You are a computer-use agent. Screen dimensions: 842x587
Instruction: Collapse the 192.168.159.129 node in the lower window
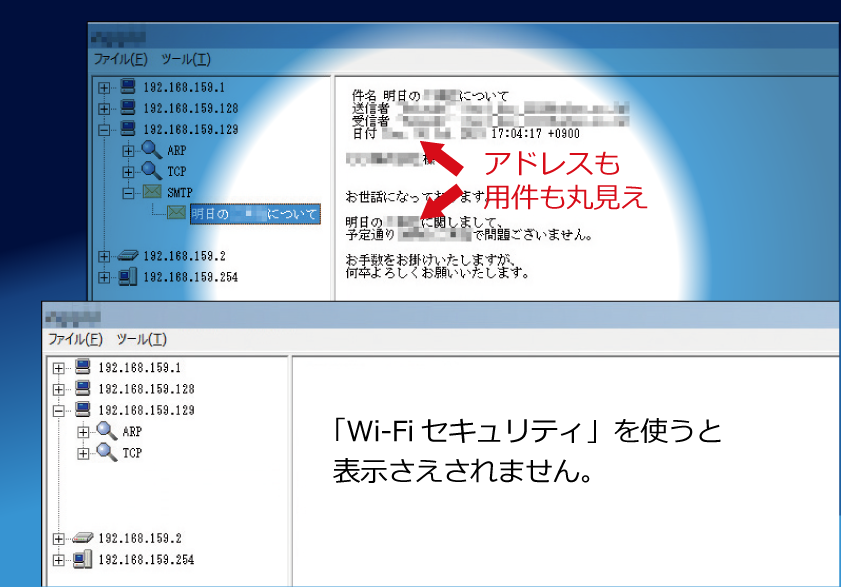click(58, 411)
